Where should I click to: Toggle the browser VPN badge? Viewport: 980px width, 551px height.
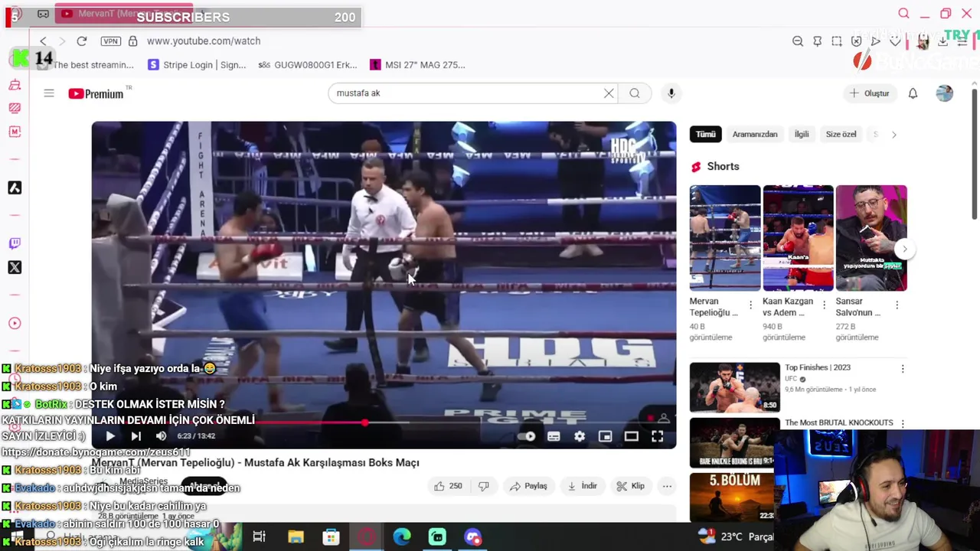point(111,41)
